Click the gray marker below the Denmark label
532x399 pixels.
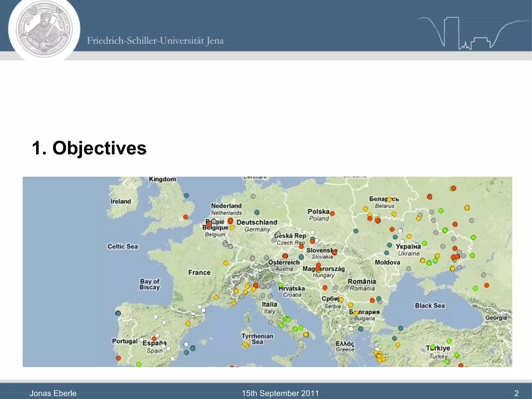click(253, 196)
